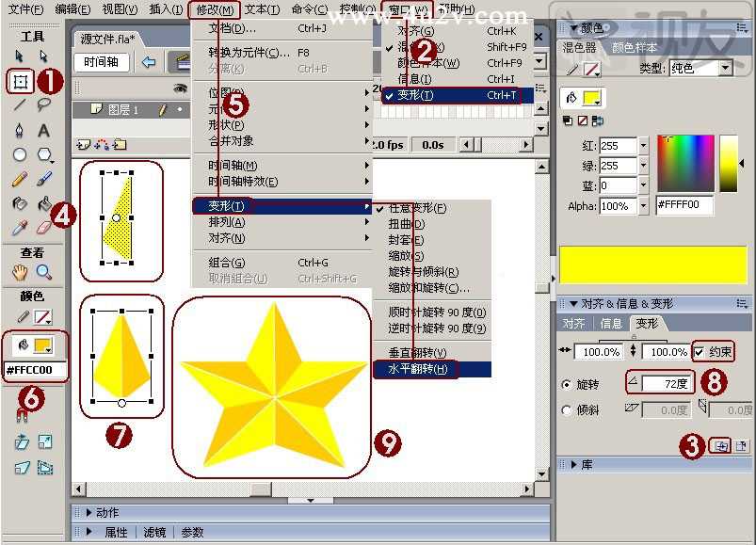Open the Alpha value dropdown arrow
This screenshot has width=756, height=545.
pos(643,206)
